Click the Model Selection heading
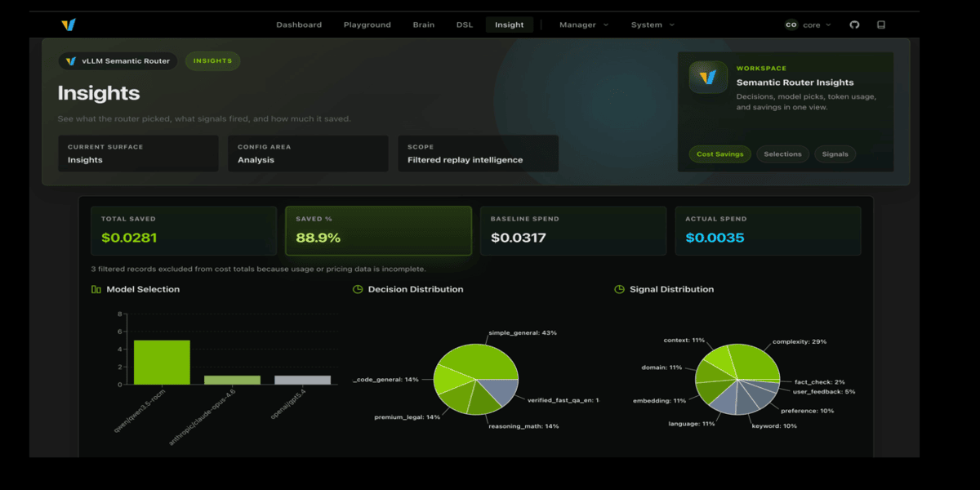 coord(143,289)
